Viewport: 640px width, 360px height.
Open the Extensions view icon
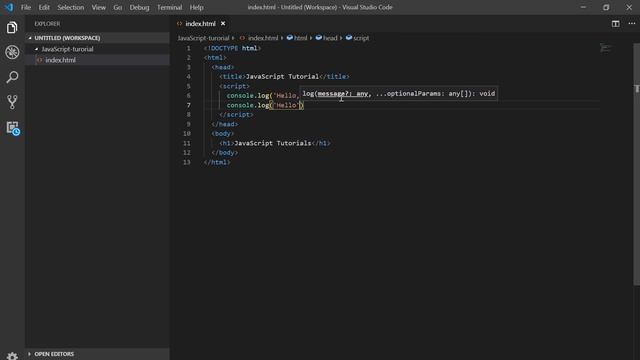tap(13, 128)
